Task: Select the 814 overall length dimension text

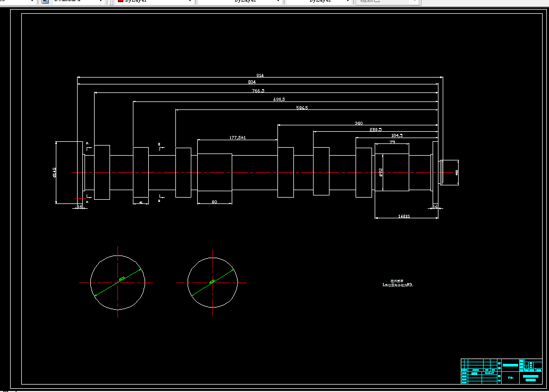Action: coord(260,75)
